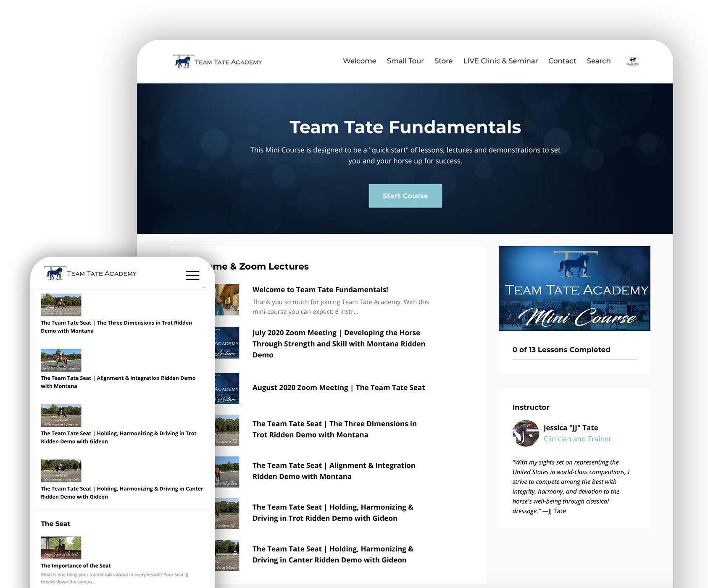The image size is (708, 588).
Task: Open The Importance of the Seat title
Action: pos(76,566)
